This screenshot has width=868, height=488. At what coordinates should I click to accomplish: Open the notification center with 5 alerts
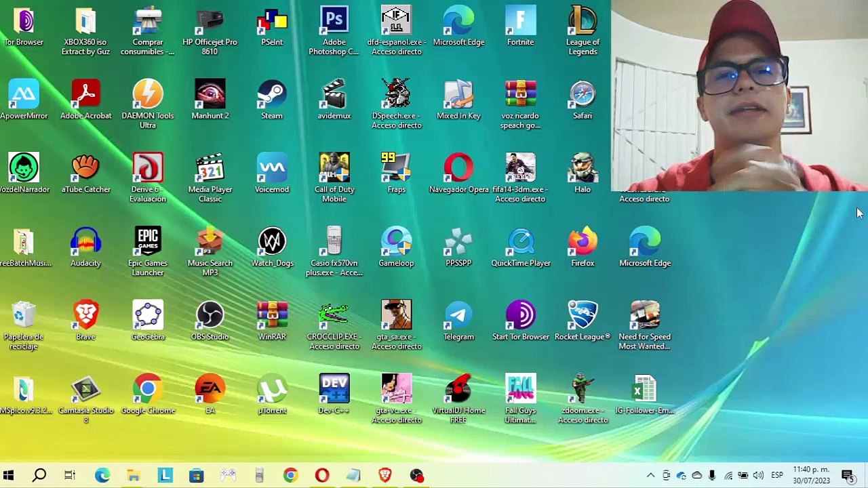[848, 476]
